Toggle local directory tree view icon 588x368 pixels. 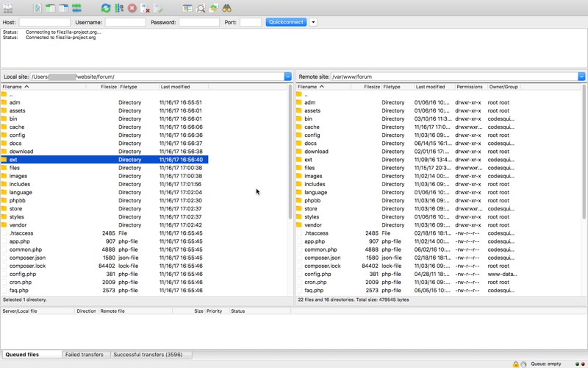[50, 8]
